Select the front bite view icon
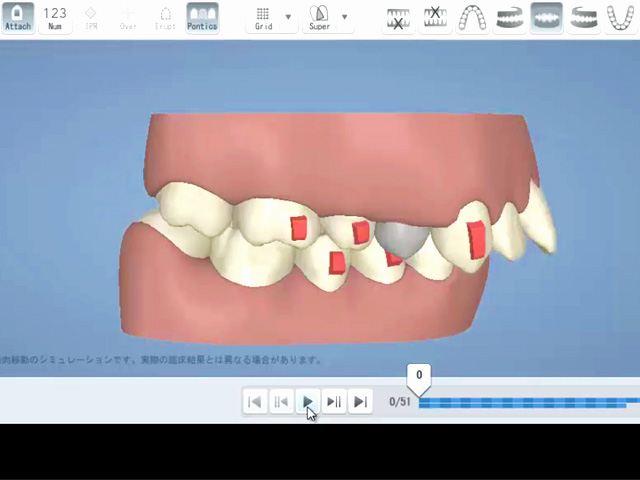 click(x=546, y=17)
